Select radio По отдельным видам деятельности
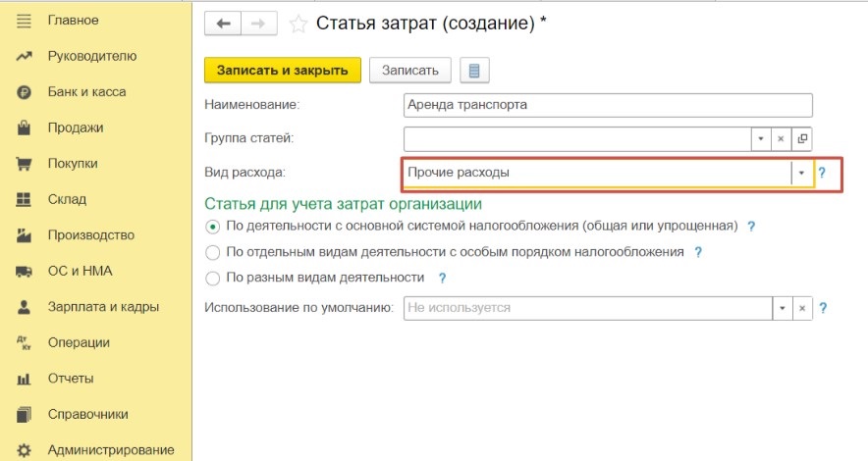The height and width of the screenshot is (461, 868). [x=212, y=253]
